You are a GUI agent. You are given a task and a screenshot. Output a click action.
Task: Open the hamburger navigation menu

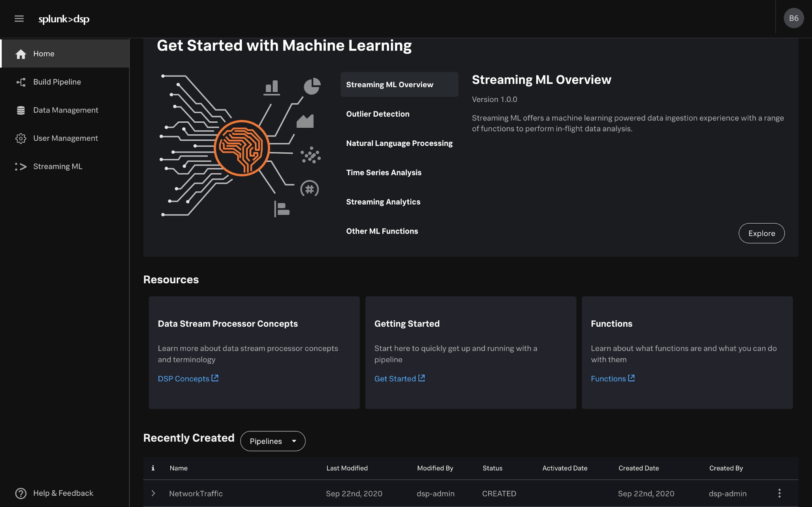pos(19,19)
